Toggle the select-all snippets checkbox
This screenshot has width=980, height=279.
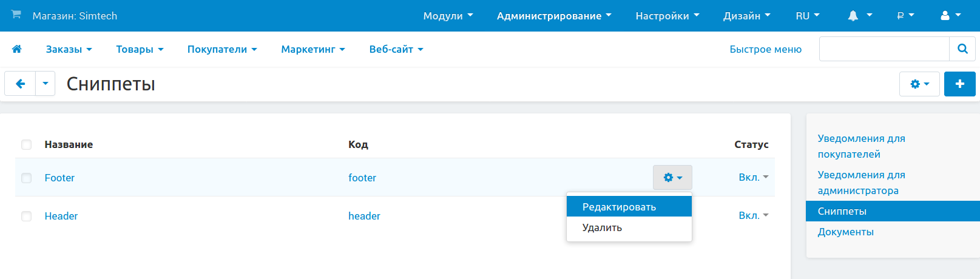click(26, 144)
